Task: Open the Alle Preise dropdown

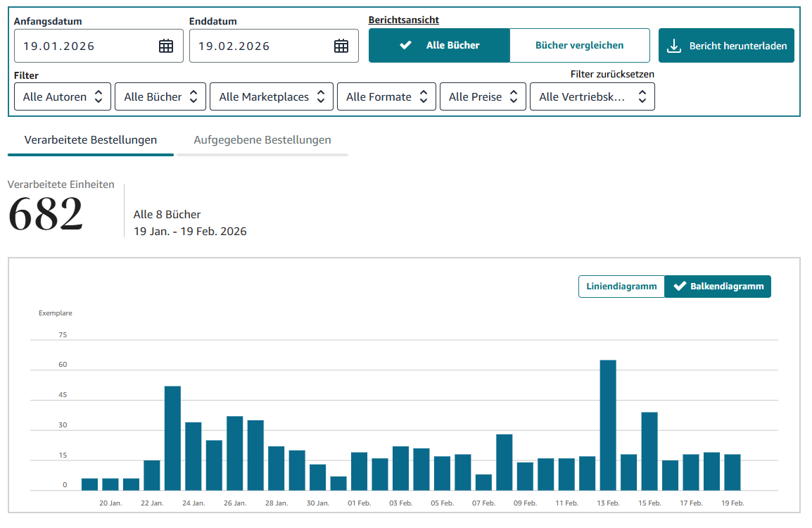Action: point(483,97)
